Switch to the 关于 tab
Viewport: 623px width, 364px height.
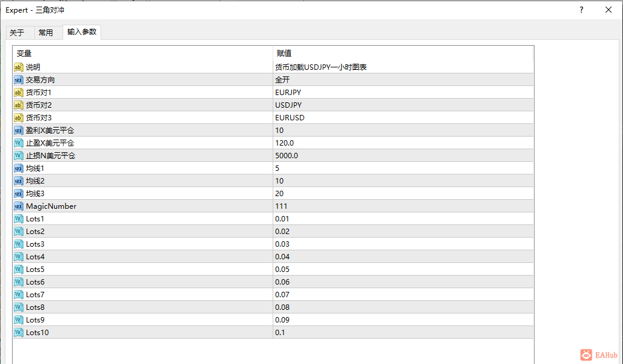[x=17, y=32]
